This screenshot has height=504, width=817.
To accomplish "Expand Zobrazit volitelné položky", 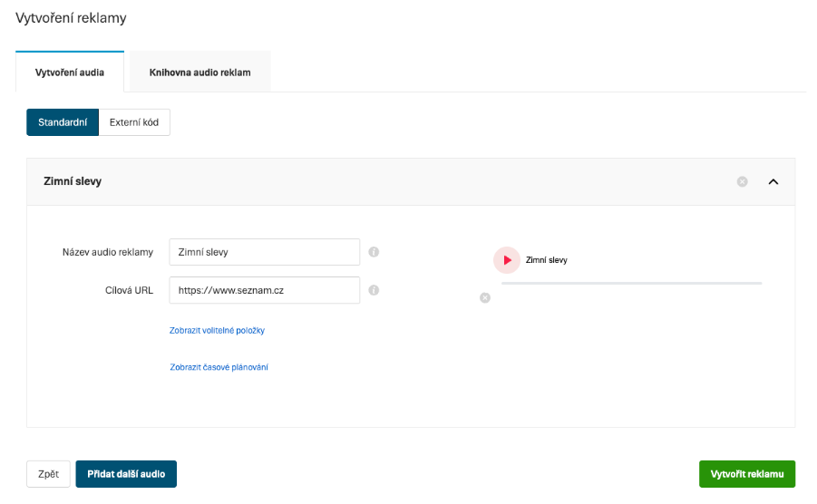I will point(217,331).
